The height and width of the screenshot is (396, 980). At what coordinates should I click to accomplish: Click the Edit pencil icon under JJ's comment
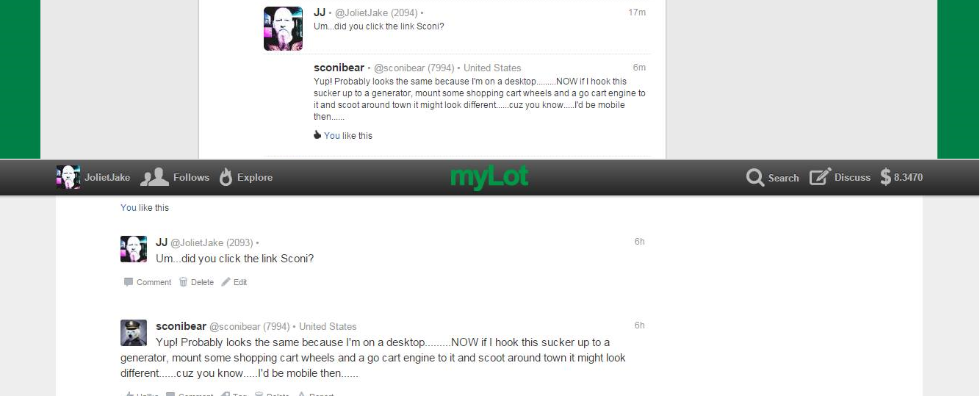(x=226, y=282)
